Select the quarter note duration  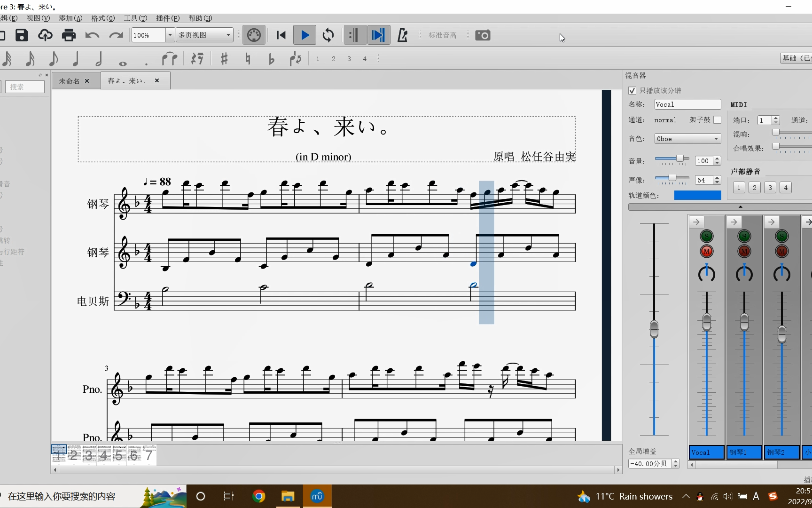click(x=76, y=59)
